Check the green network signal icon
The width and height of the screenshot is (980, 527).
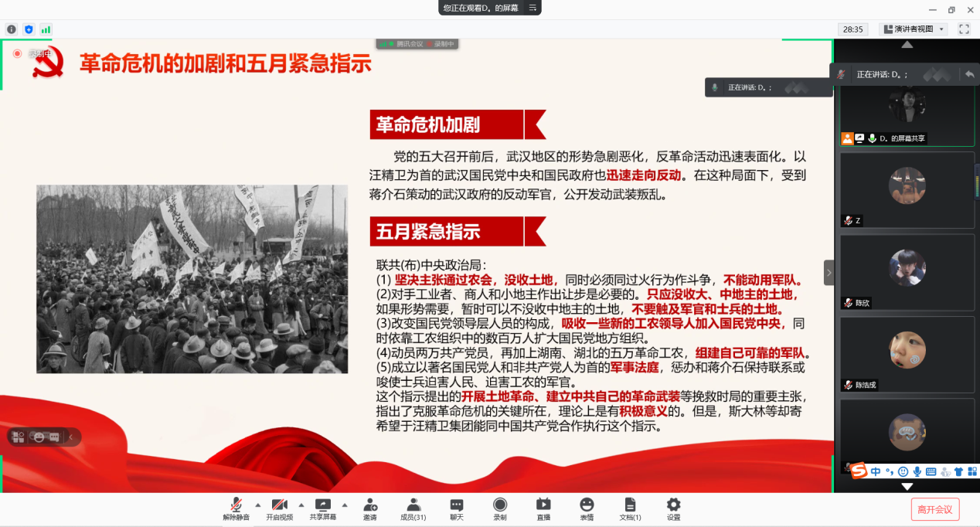[x=46, y=29]
